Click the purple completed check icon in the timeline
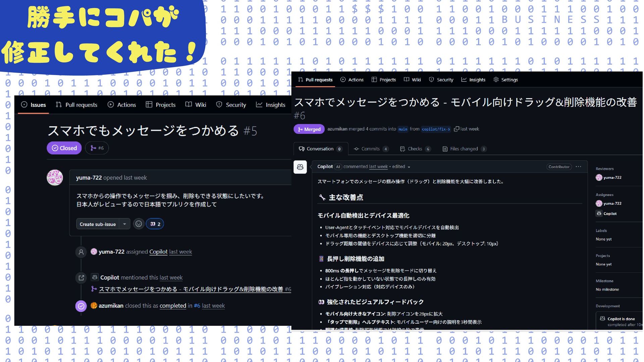The width and height of the screenshot is (644, 362). coord(81,306)
